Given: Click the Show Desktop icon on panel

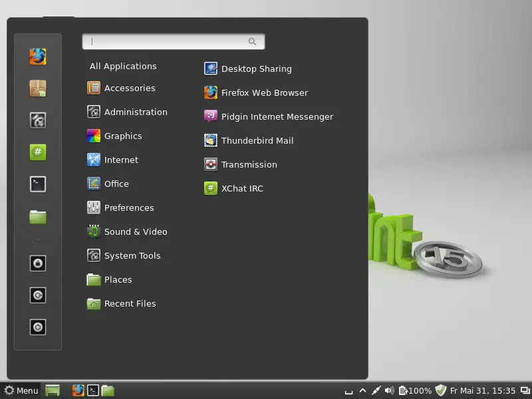Looking at the screenshot, I should pyautogui.click(x=53, y=390).
